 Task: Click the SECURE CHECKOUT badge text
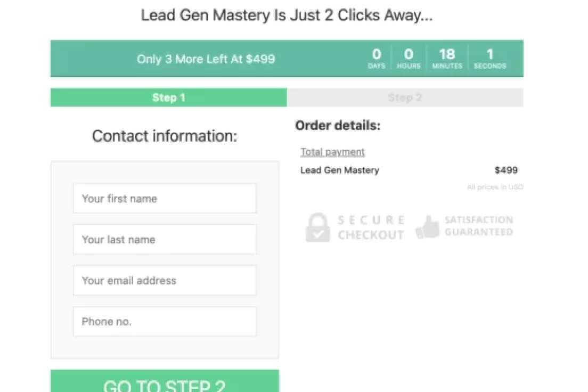click(x=371, y=227)
